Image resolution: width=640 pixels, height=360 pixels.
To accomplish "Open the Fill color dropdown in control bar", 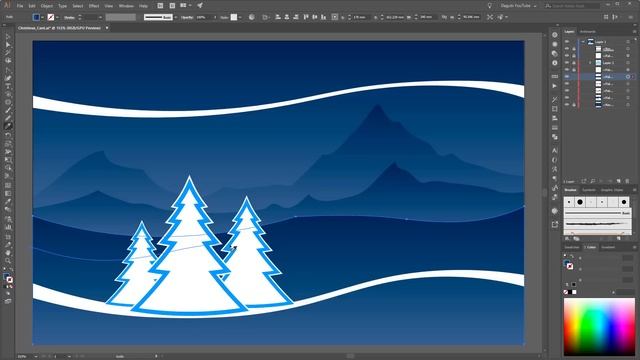I will coord(42,17).
